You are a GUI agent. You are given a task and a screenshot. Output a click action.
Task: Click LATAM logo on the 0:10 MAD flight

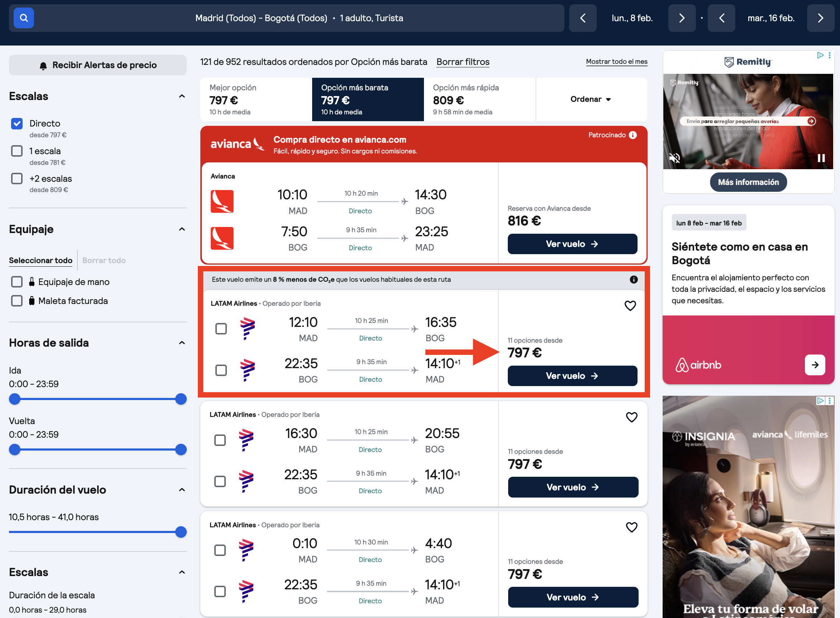246,550
